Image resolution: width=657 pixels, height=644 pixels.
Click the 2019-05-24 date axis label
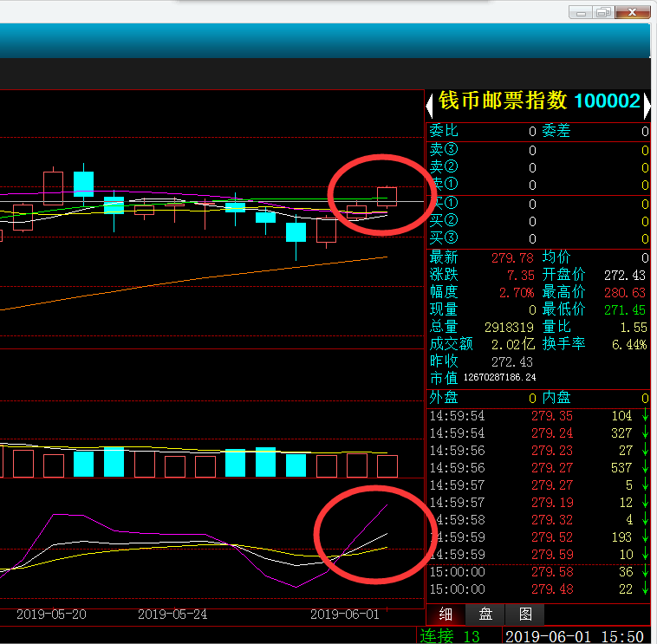point(172,614)
